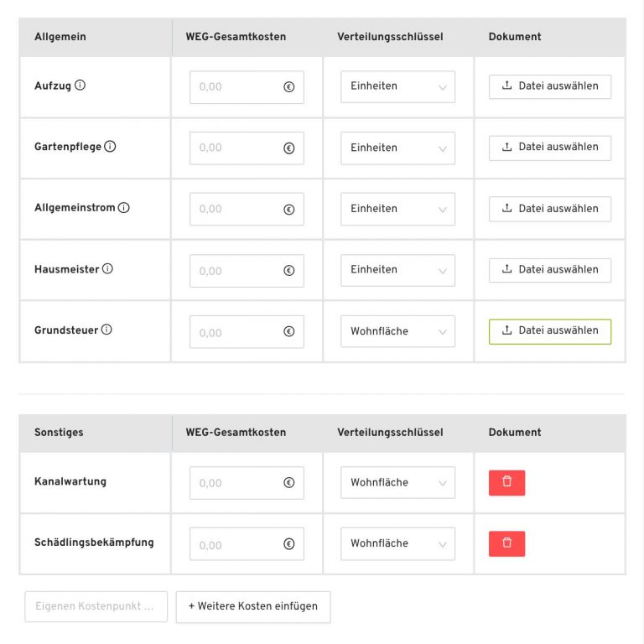
Task: Click the upload icon in Grundsteuer row
Action: (x=506, y=331)
